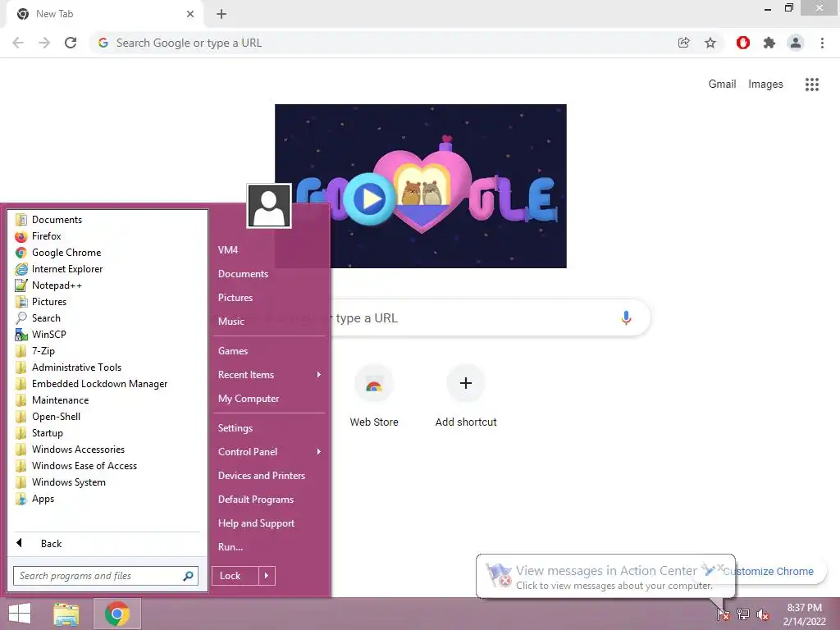Click the red ad-blocker extension icon
Image resolution: width=840 pixels, height=630 pixels.
[743, 43]
